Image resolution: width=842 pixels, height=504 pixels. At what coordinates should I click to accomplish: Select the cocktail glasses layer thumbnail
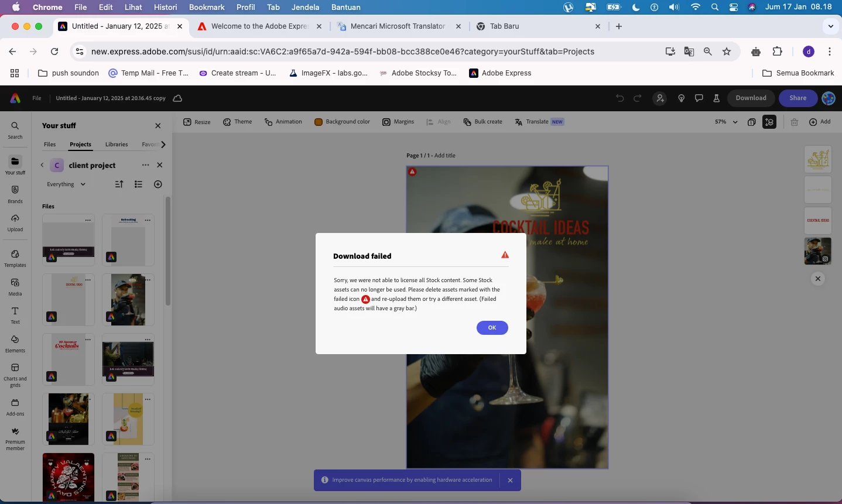pyautogui.click(x=818, y=159)
